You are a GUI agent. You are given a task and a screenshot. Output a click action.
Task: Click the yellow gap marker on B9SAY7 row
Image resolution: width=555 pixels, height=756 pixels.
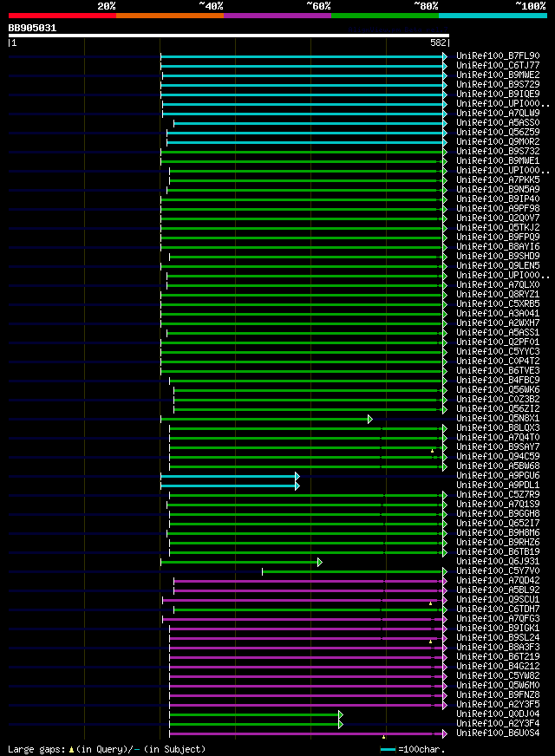(433, 451)
